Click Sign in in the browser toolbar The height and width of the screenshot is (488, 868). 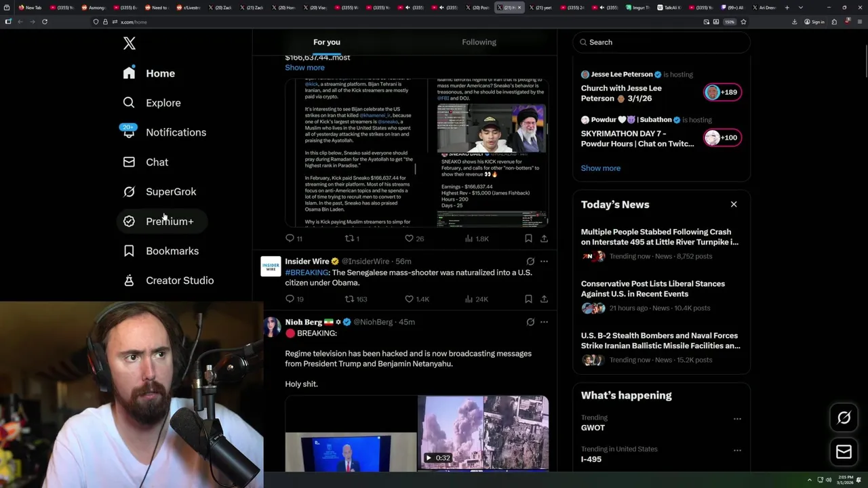coord(814,22)
